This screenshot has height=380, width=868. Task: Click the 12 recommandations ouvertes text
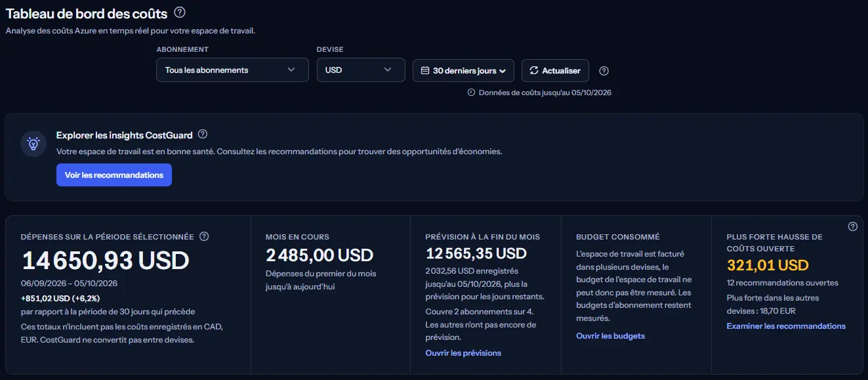783,283
